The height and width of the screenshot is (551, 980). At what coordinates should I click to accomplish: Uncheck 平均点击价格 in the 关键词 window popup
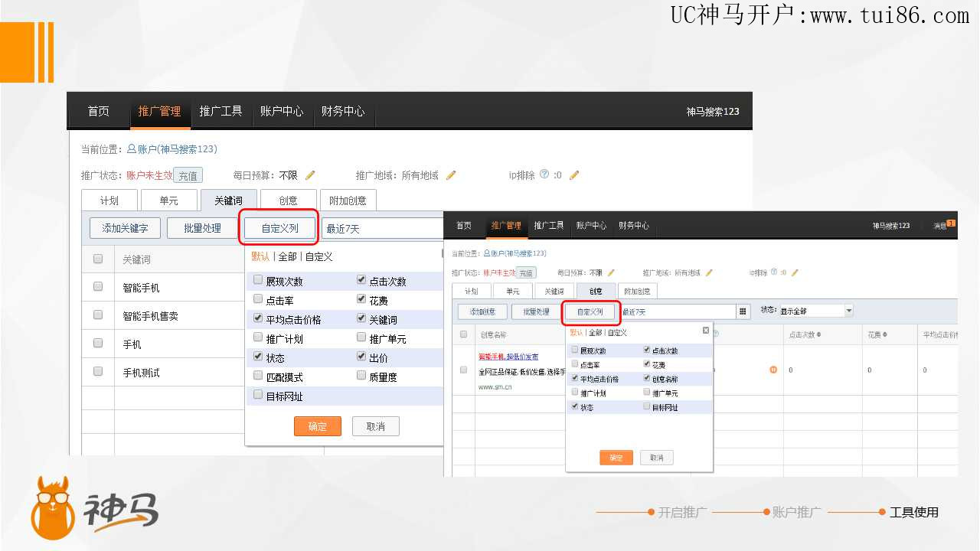tap(258, 319)
